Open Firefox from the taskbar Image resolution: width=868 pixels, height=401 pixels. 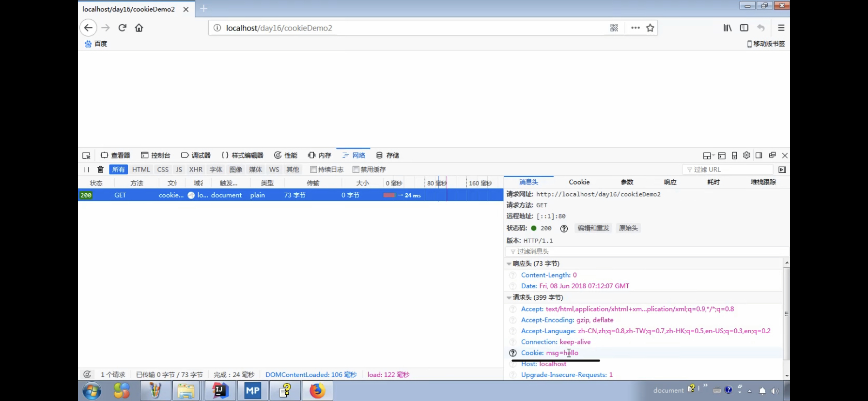(x=318, y=390)
